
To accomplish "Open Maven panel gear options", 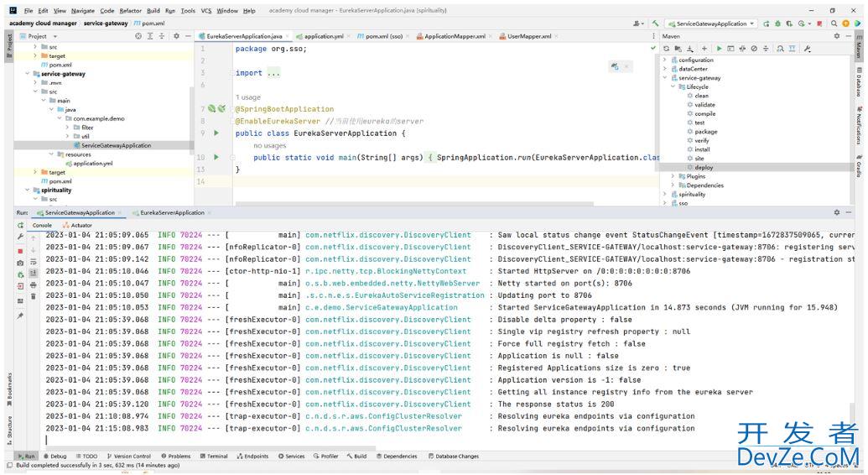I will click(x=836, y=36).
